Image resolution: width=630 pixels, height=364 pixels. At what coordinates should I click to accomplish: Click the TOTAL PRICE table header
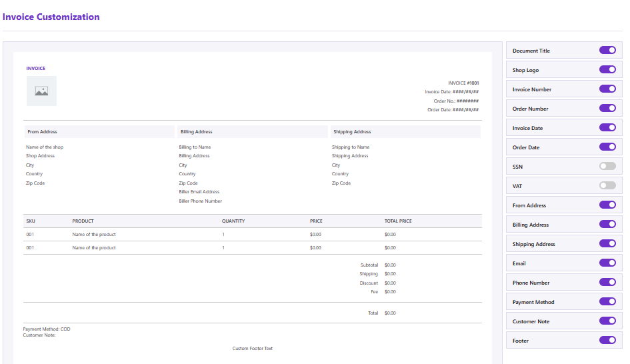(398, 221)
